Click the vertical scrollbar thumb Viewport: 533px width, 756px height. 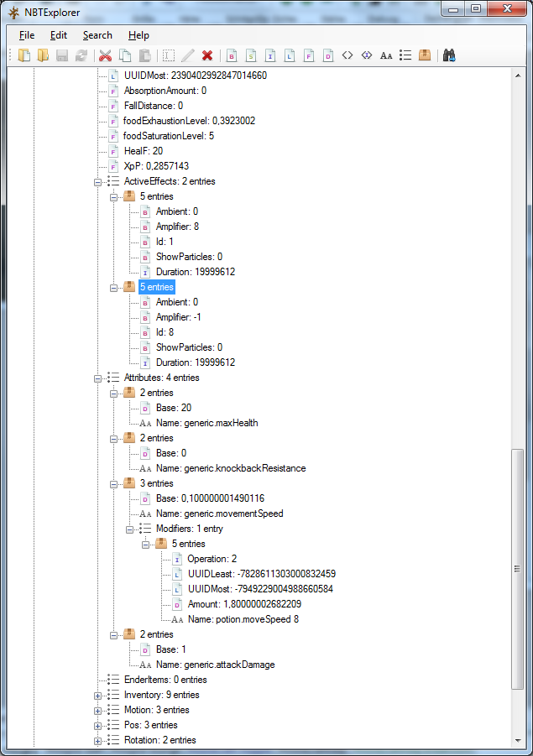(x=518, y=569)
